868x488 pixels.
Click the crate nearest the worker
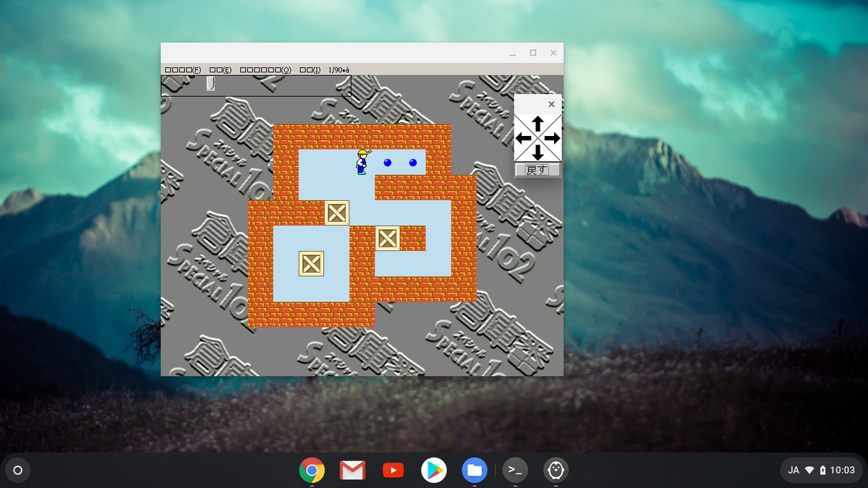click(337, 213)
